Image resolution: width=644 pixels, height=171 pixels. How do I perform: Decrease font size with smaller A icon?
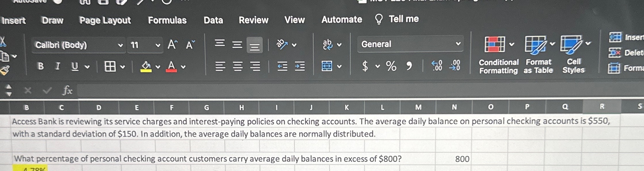tap(190, 45)
